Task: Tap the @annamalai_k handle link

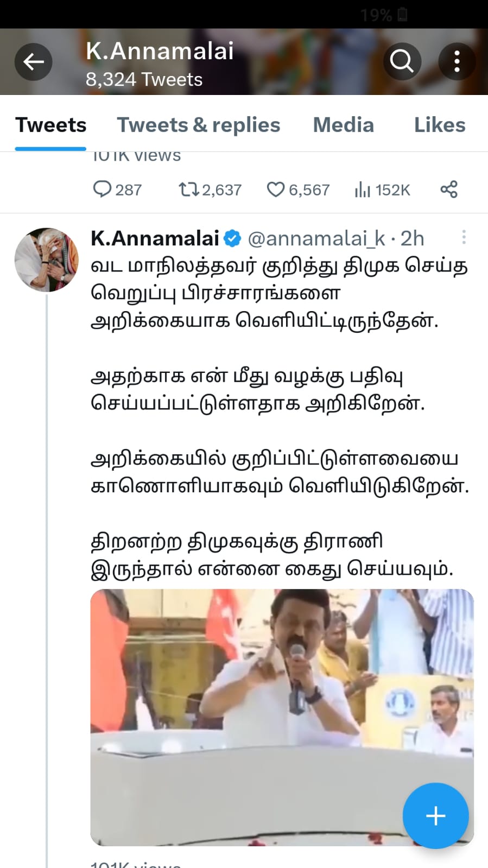Action: (316, 238)
